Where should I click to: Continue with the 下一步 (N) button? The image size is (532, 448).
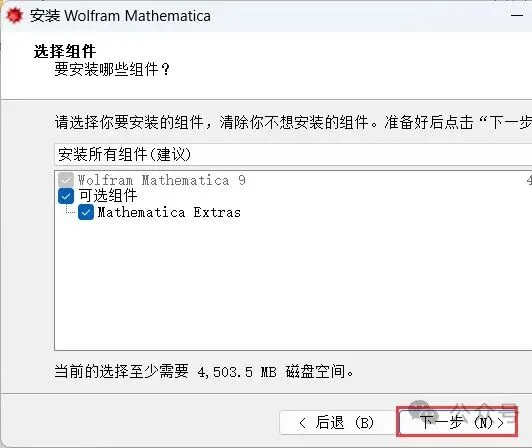point(457,423)
